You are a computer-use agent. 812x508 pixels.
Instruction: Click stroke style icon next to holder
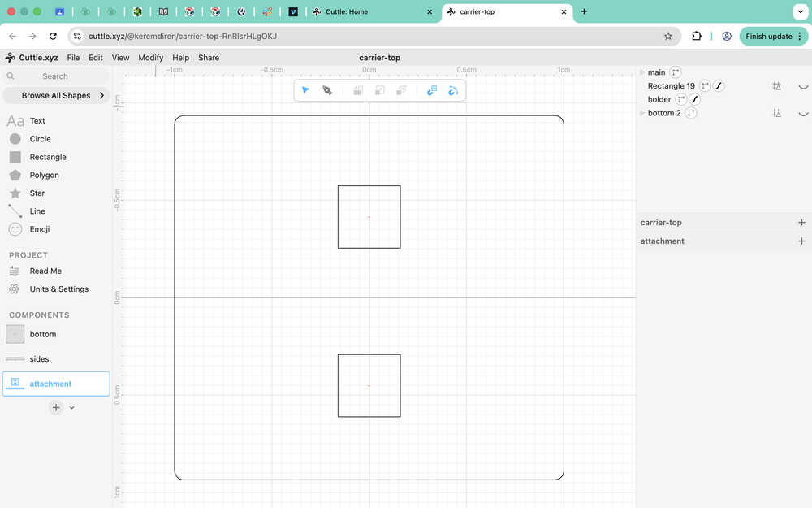pos(695,99)
